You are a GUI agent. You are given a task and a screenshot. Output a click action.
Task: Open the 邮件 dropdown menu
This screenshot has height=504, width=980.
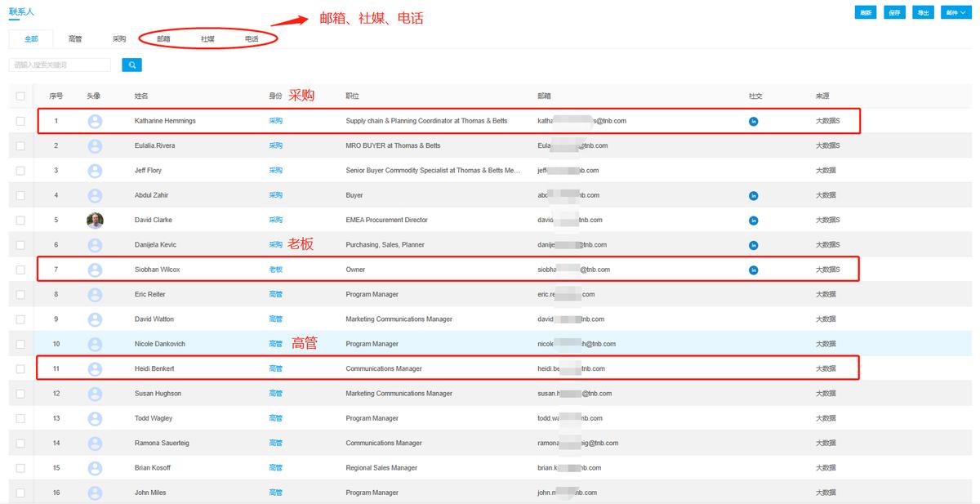[x=955, y=12]
